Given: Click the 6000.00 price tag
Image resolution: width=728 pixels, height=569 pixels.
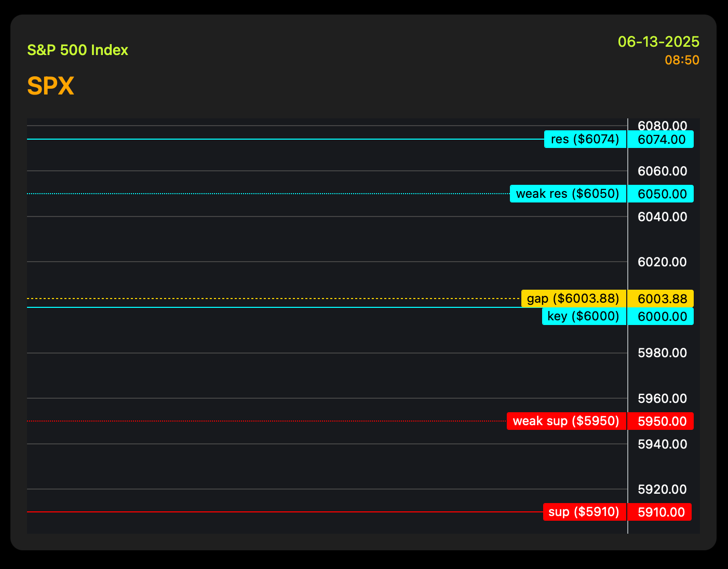Looking at the screenshot, I should pyautogui.click(x=660, y=316).
